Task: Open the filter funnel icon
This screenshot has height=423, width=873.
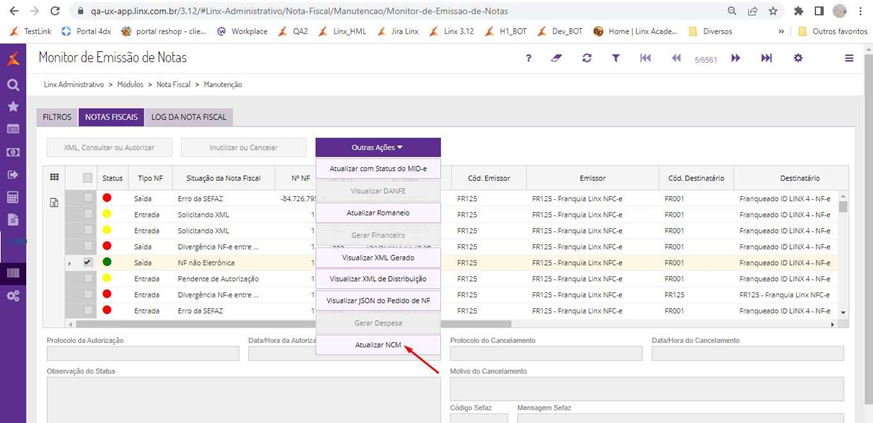Action: point(616,58)
